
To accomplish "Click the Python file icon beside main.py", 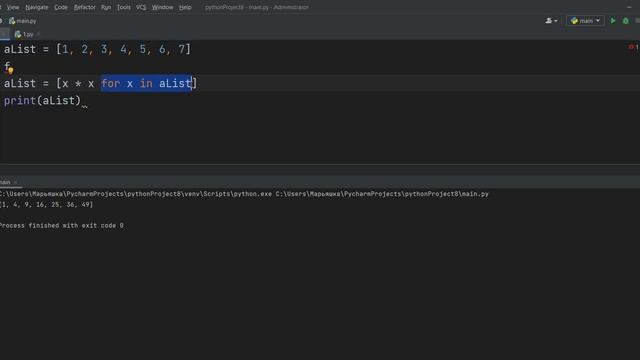I will coord(12,21).
